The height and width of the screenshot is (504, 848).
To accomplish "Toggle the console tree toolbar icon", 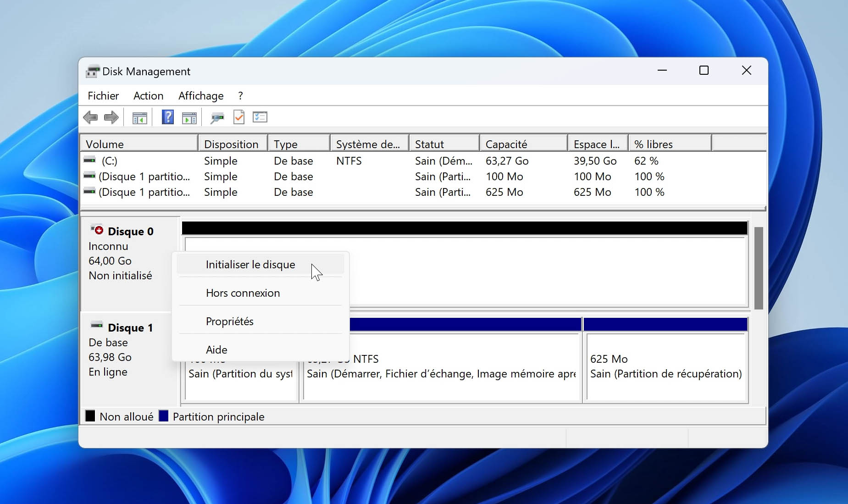I will 140,118.
